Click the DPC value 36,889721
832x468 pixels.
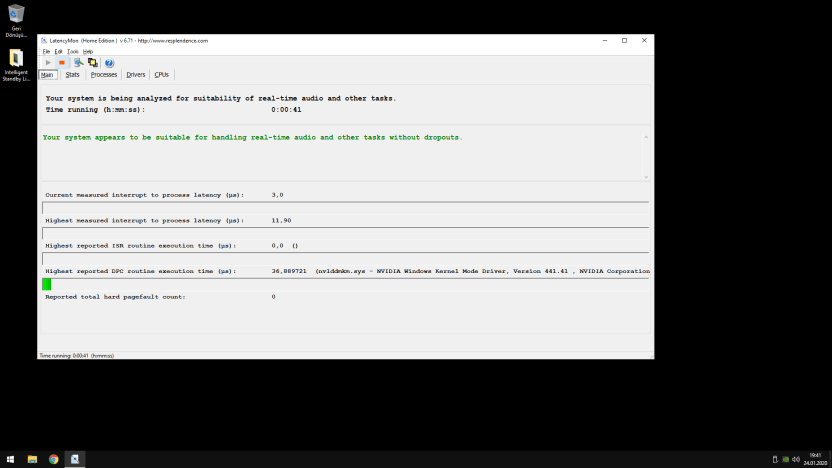289,271
